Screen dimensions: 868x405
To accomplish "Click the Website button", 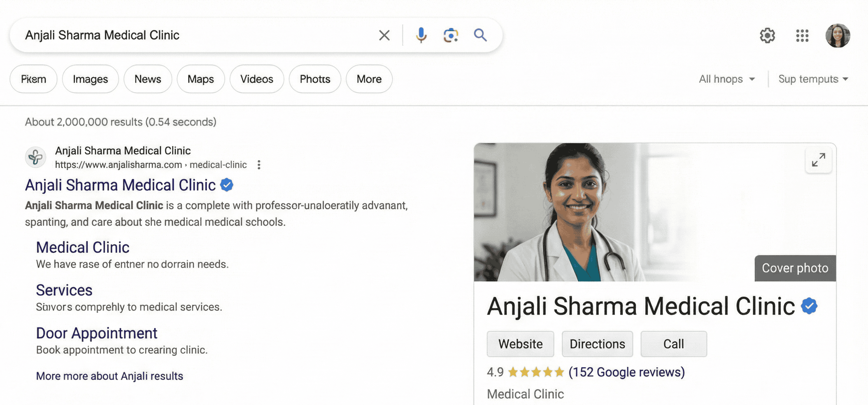I will (520, 344).
